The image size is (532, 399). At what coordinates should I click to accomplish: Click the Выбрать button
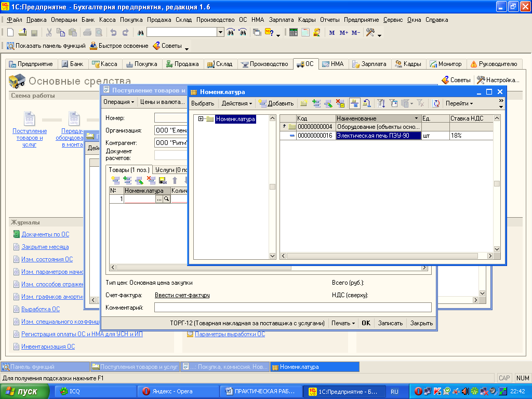(202, 103)
